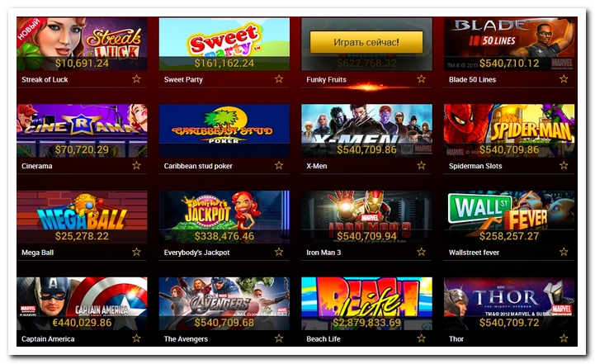
Task: Star the Blade 50 Lines game
Action: (564, 79)
